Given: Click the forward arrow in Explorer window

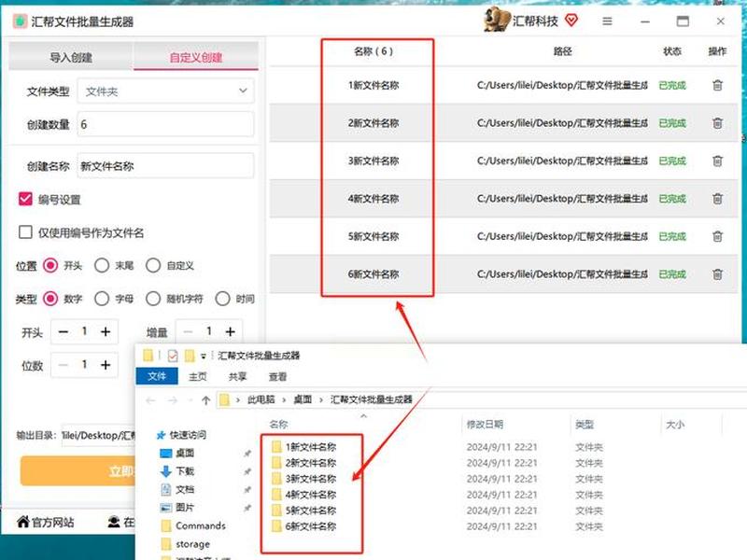Looking at the screenshot, I should tap(173, 400).
